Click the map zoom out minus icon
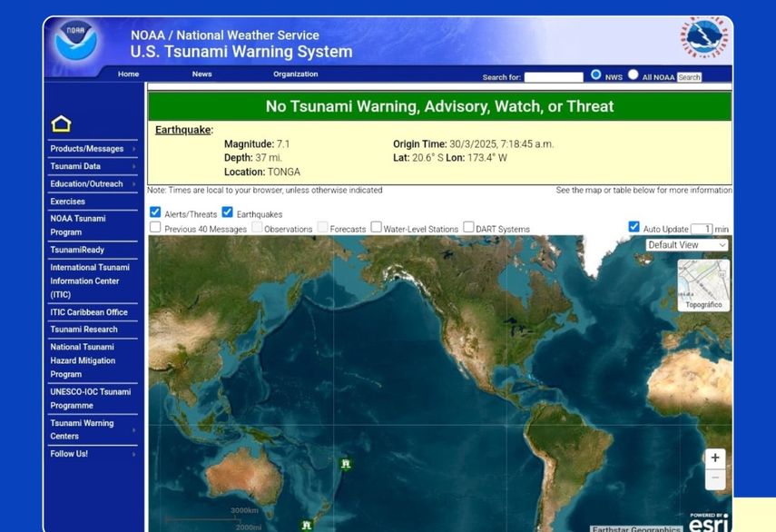The image size is (776, 532). tap(715, 476)
